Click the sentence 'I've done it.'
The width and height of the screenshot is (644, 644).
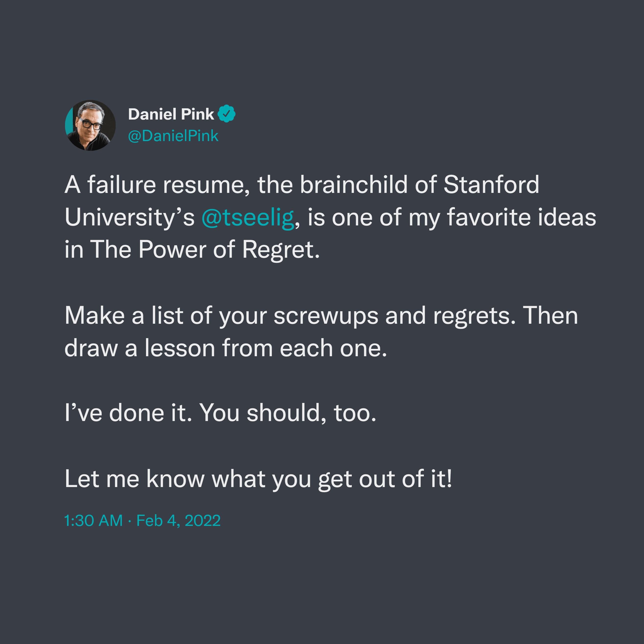[x=128, y=413]
